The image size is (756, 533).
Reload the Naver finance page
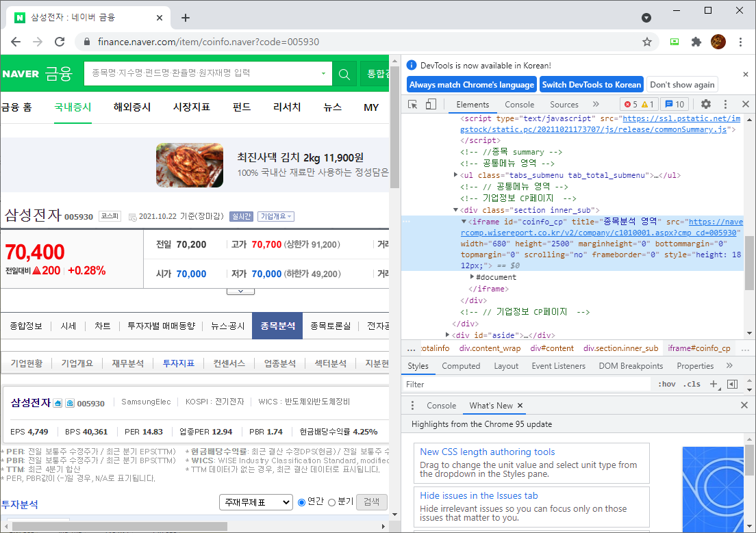[x=60, y=42]
